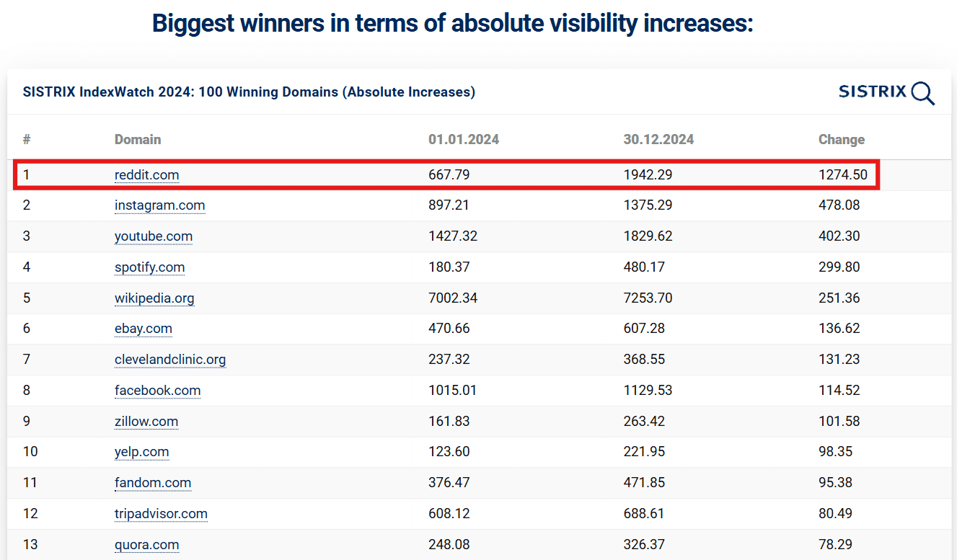Click the youtube.com link

(153, 236)
